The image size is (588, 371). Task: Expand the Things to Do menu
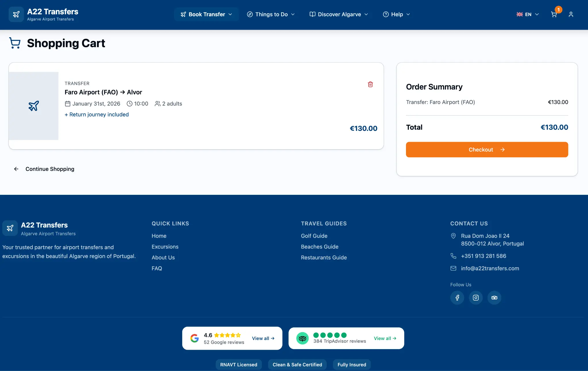point(270,14)
